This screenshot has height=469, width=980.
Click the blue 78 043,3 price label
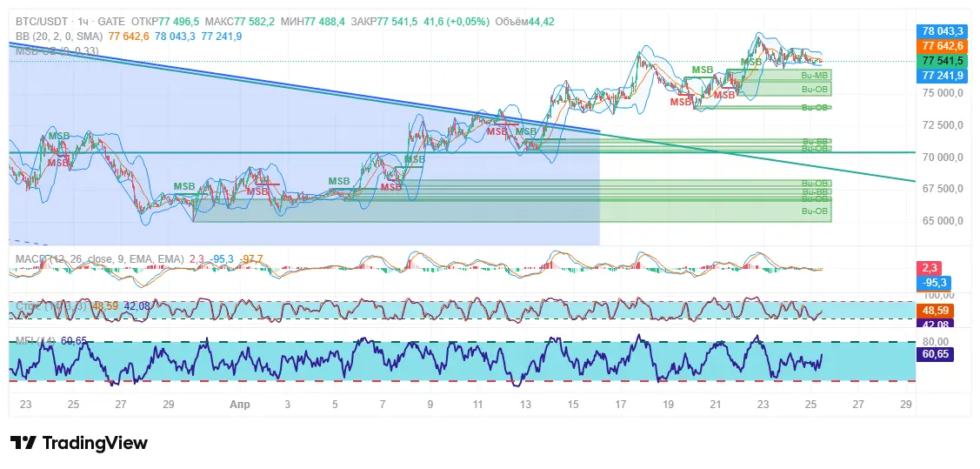tap(942, 30)
